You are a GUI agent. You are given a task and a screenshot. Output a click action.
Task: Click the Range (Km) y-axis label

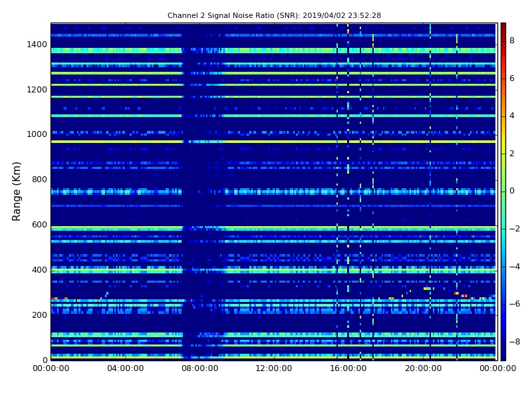click(x=16, y=192)
